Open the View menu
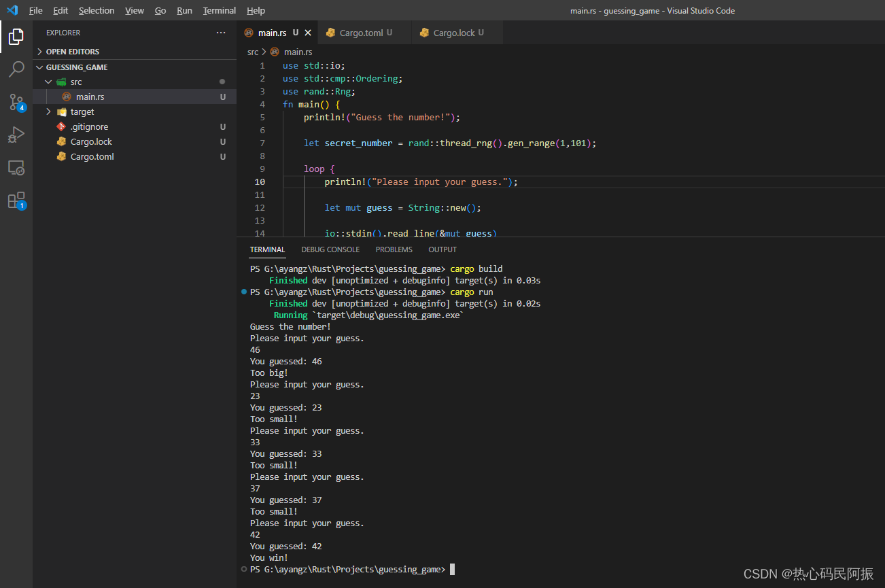The width and height of the screenshot is (885, 588). pyautogui.click(x=135, y=10)
